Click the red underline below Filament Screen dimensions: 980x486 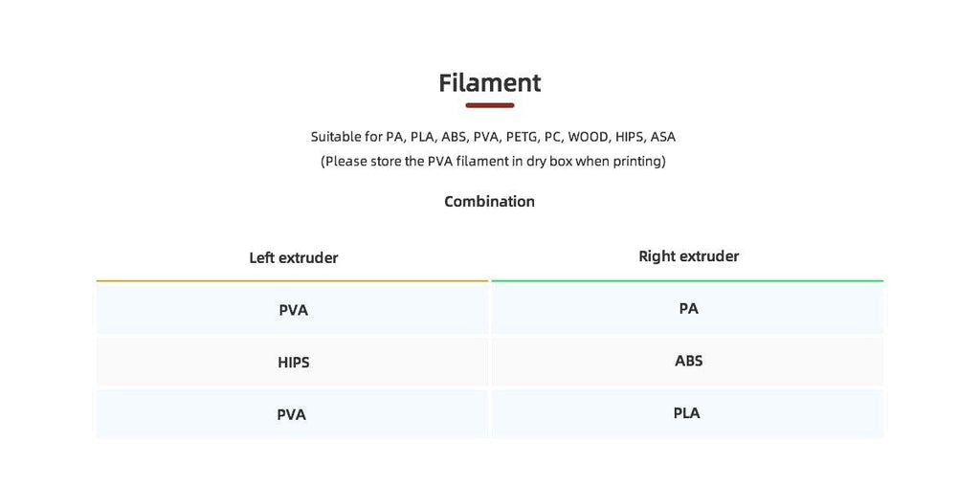pos(489,105)
